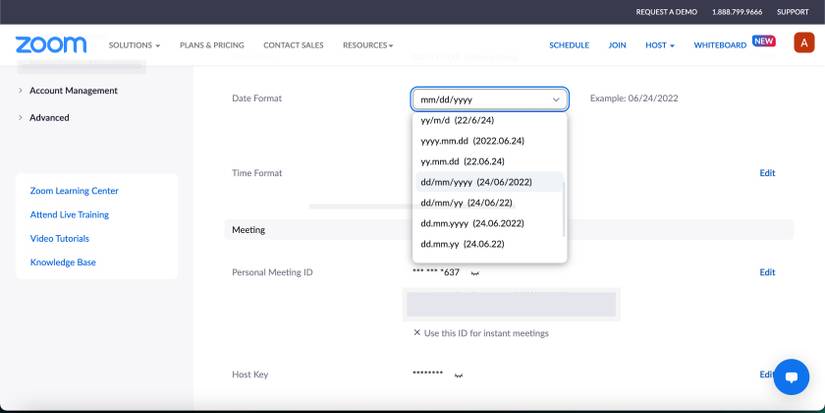This screenshot has width=825, height=413.
Task: Click the Personal Meeting ID label
Action: pos(272,272)
